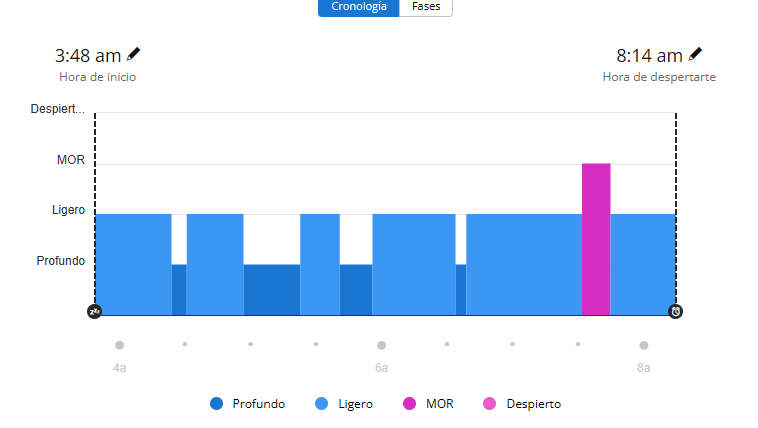
Task: Select the magenta MOR bar in the chart
Action: [596, 239]
